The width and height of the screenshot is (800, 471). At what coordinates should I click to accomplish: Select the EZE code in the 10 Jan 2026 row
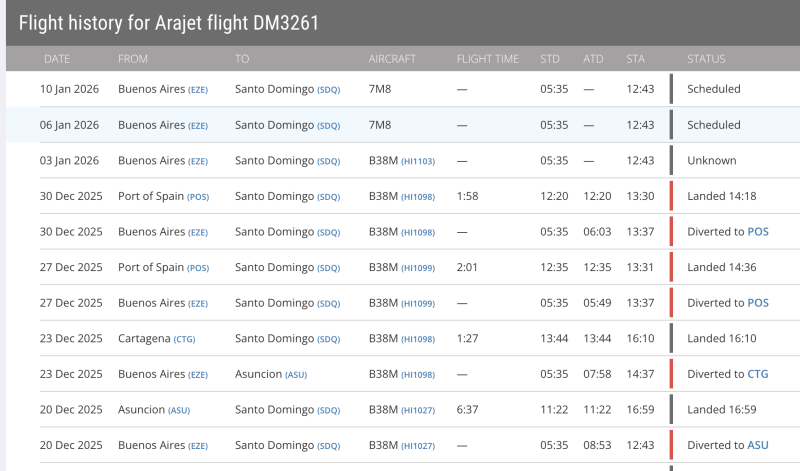[x=198, y=90]
